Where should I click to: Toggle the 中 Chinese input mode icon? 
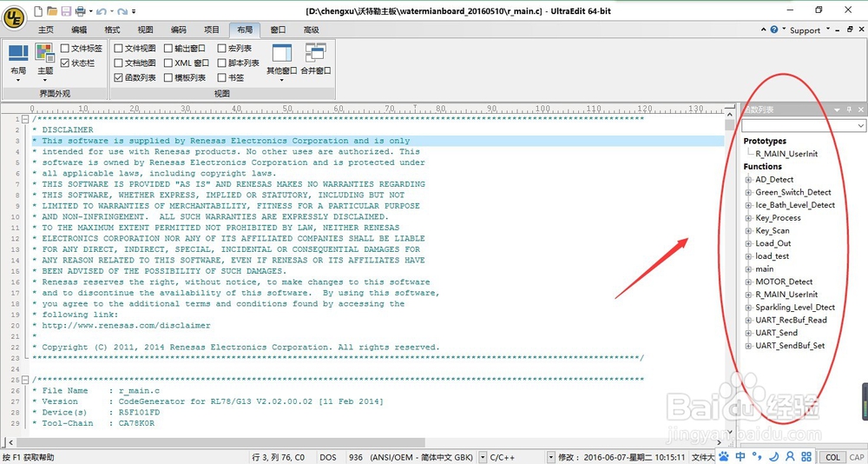(x=740, y=457)
